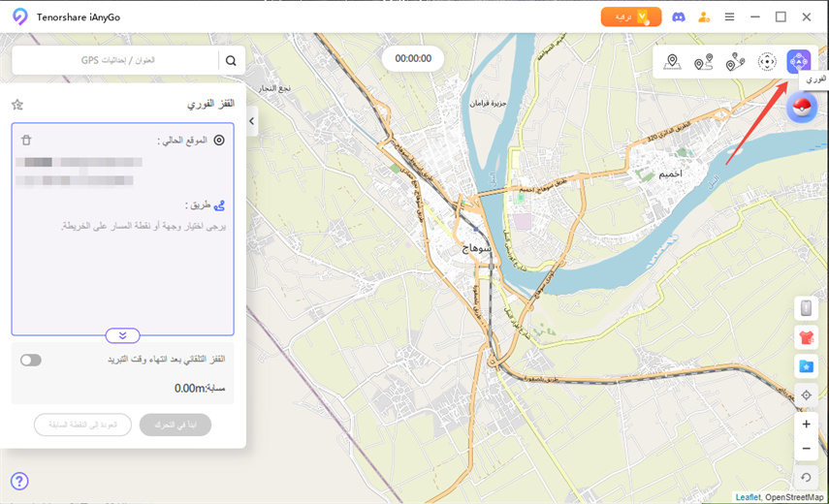Click the current location target icon
829x504 pixels.
pos(219,140)
